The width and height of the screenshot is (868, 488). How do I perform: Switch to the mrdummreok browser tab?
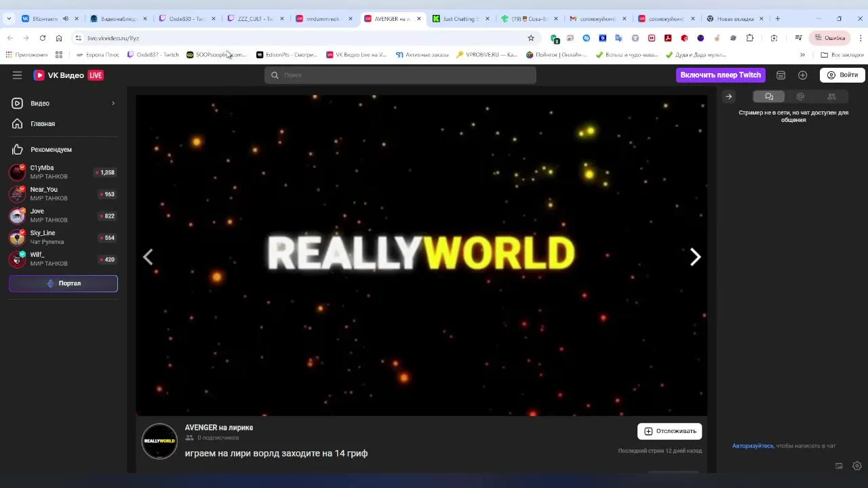pyautogui.click(x=324, y=19)
